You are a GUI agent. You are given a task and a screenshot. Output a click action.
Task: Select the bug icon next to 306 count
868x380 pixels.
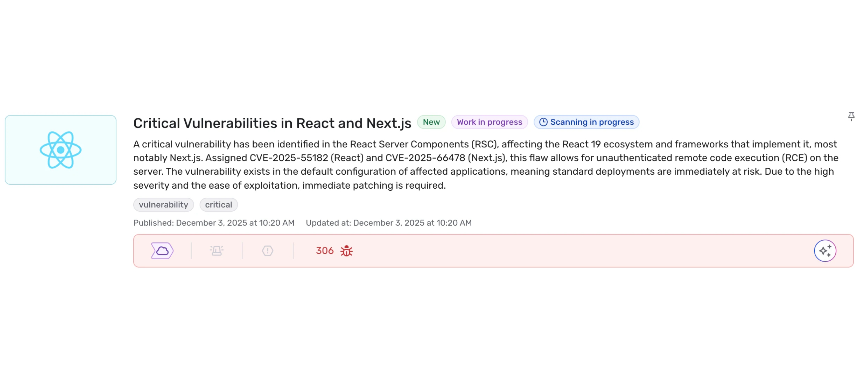click(346, 251)
